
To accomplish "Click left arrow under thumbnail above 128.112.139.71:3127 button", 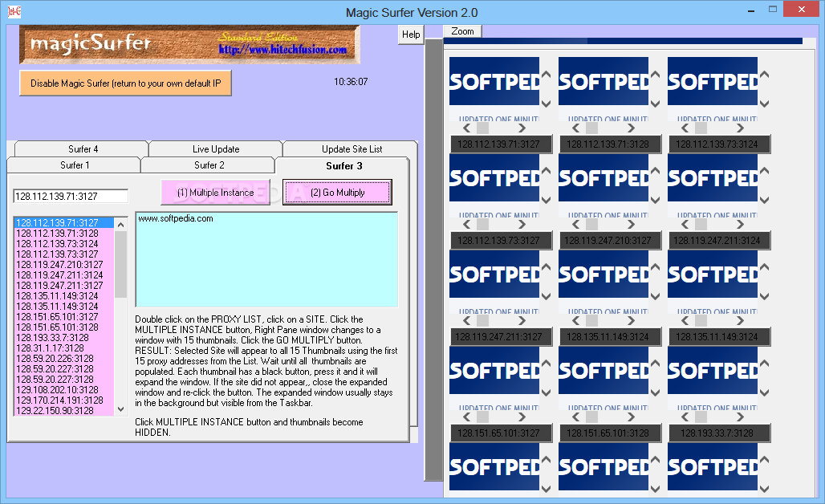I will pos(467,128).
